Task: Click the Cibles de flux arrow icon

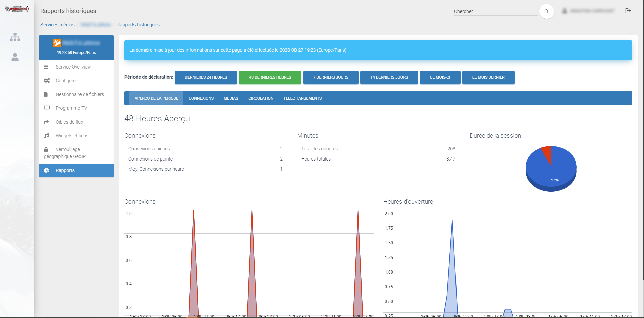Action: [46, 122]
